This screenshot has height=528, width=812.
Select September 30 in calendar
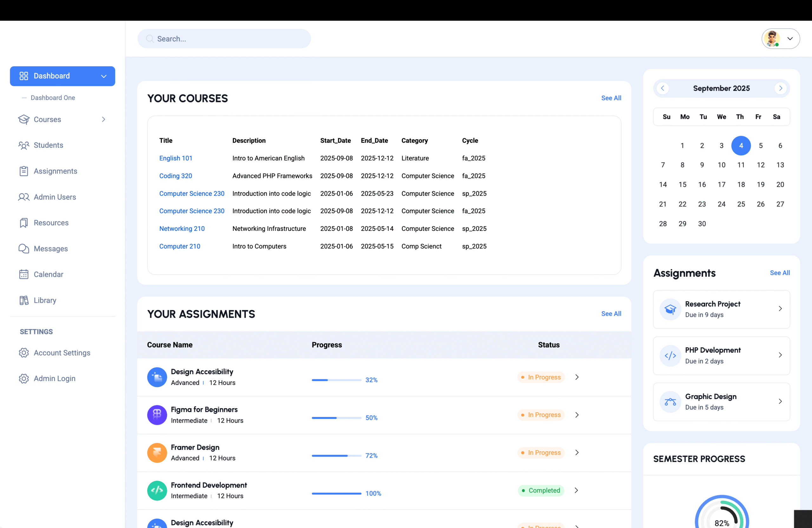point(702,224)
